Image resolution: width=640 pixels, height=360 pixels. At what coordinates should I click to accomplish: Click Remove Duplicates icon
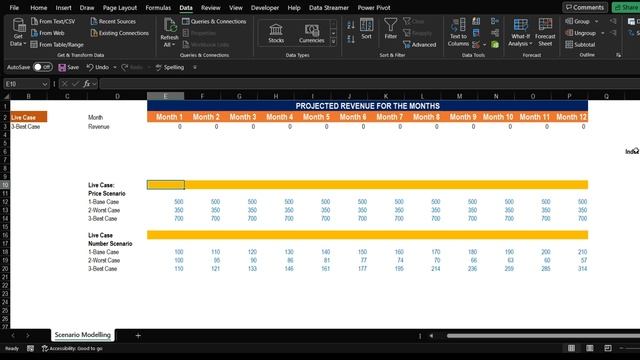476,33
